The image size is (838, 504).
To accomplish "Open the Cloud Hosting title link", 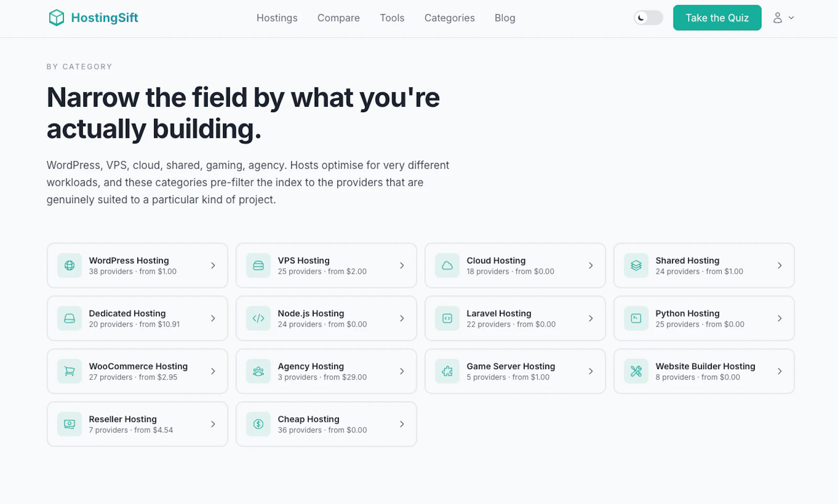I will coord(496,260).
